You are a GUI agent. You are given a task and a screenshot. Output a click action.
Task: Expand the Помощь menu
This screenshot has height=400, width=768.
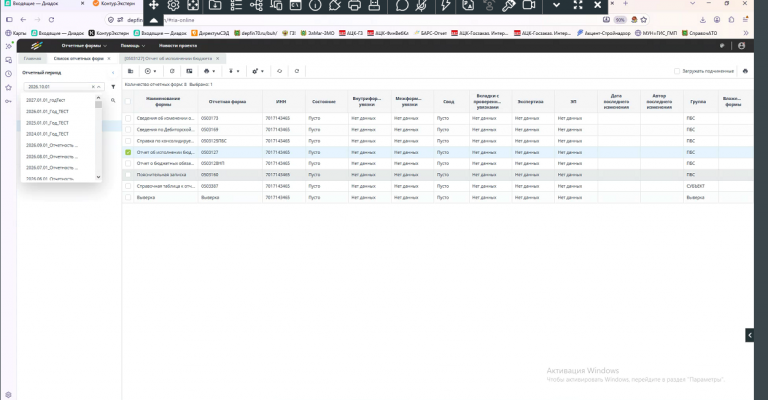(x=133, y=46)
